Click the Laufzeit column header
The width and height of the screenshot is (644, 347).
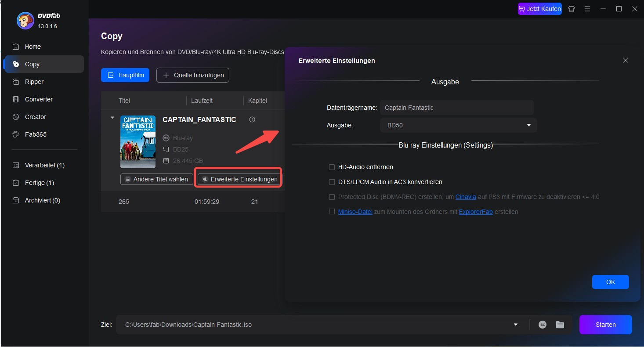pyautogui.click(x=202, y=101)
